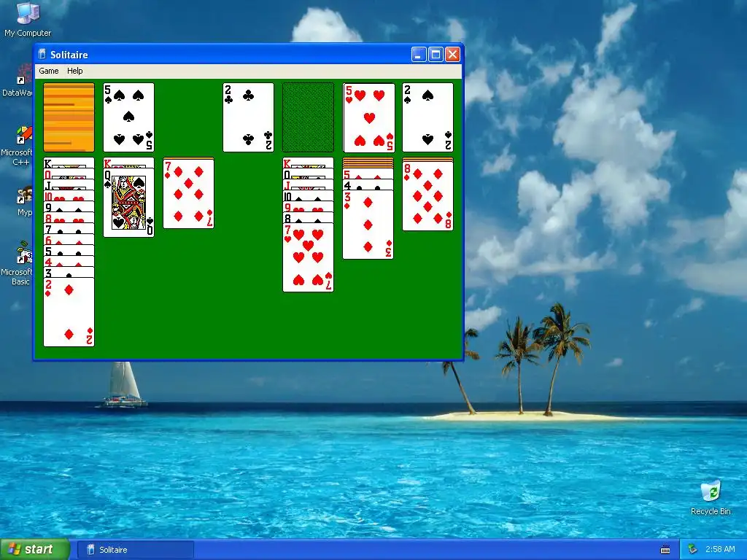Select the 7 of hearts card
Viewport: 747px width, 560px height.
[x=309, y=257]
